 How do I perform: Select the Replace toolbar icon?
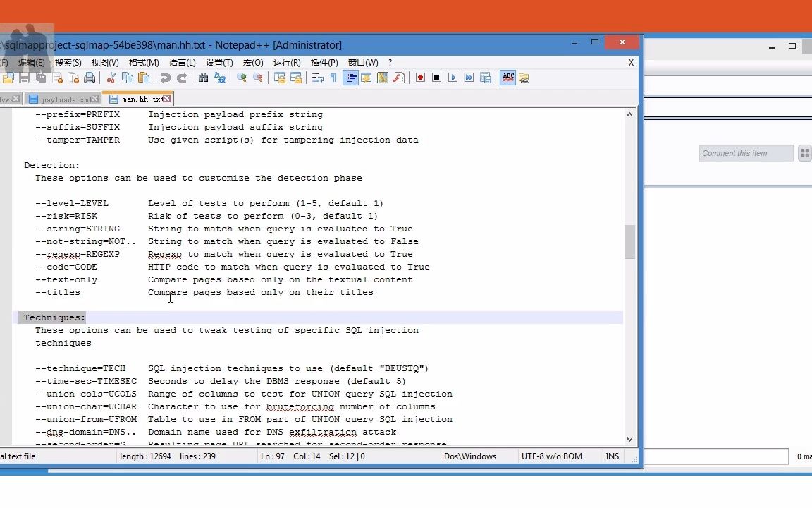click(219, 78)
